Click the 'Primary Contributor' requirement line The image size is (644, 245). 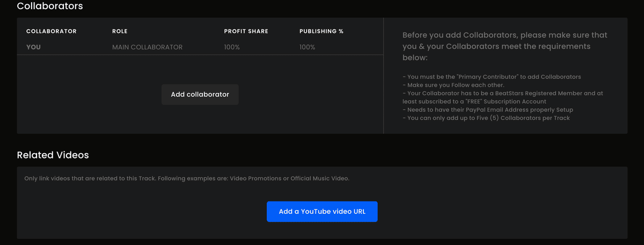click(492, 77)
